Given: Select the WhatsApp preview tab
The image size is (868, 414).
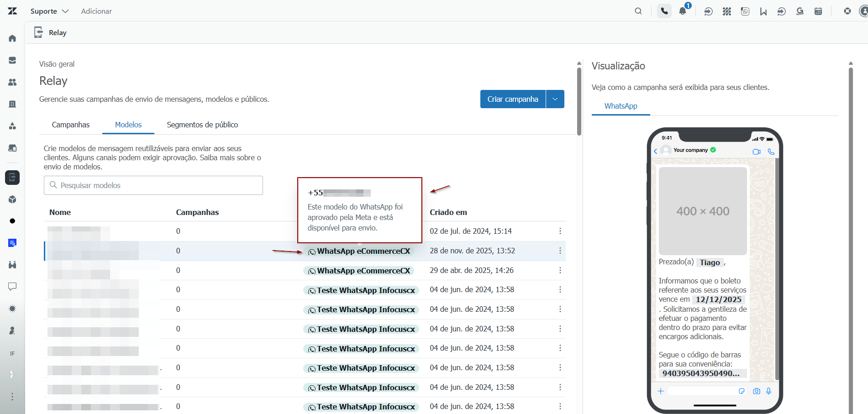Looking at the screenshot, I should point(621,106).
